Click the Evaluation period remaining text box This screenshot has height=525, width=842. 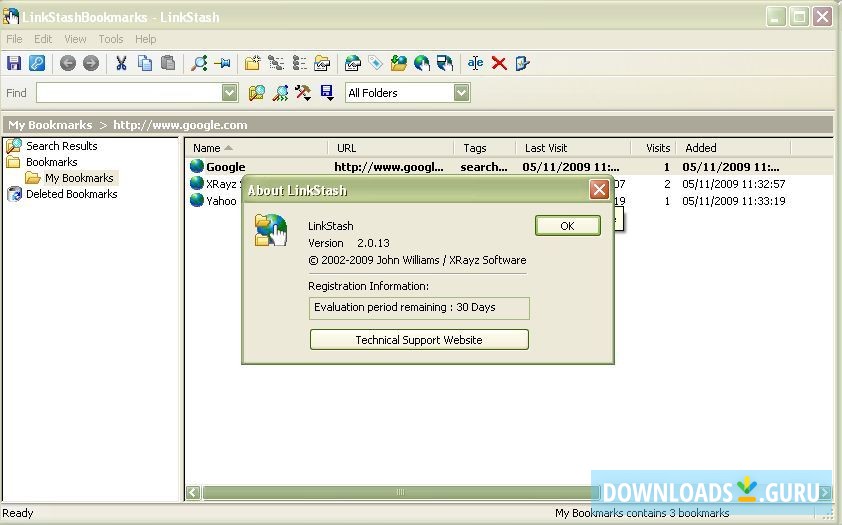pos(419,308)
